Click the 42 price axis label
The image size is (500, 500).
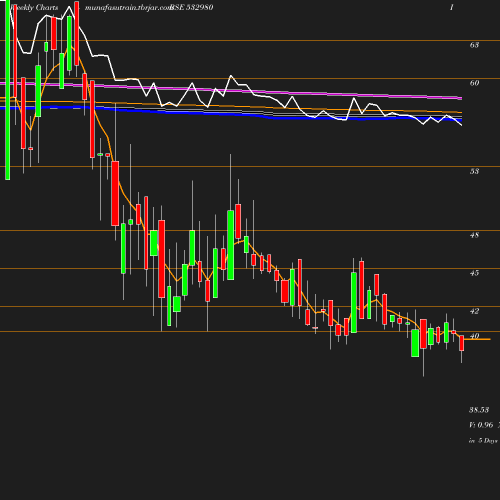(x=474, y=311)
